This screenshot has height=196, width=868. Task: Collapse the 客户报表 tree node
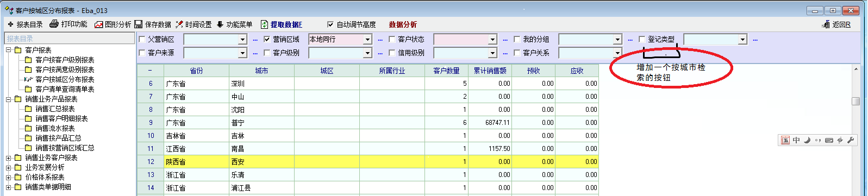tap(9, 50)
